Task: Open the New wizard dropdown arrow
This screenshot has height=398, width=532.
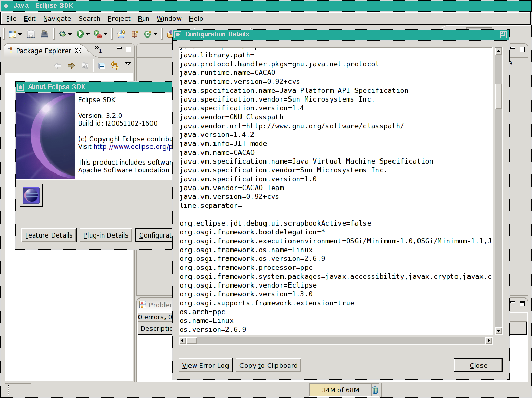Action: [20, 34]
